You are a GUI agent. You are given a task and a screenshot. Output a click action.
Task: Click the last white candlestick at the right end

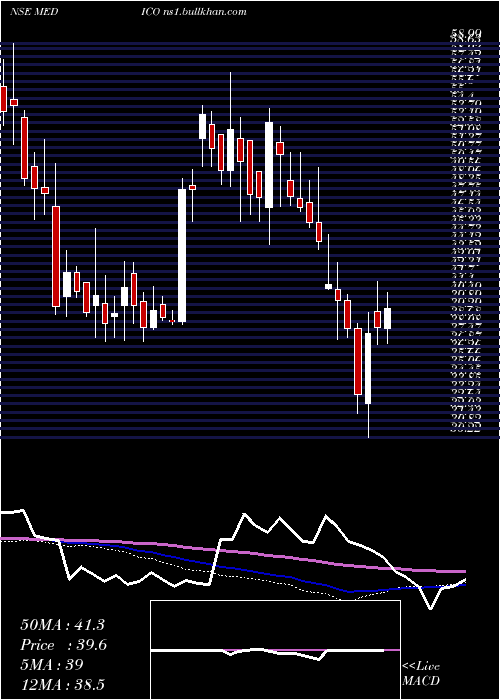pos(387,318)
